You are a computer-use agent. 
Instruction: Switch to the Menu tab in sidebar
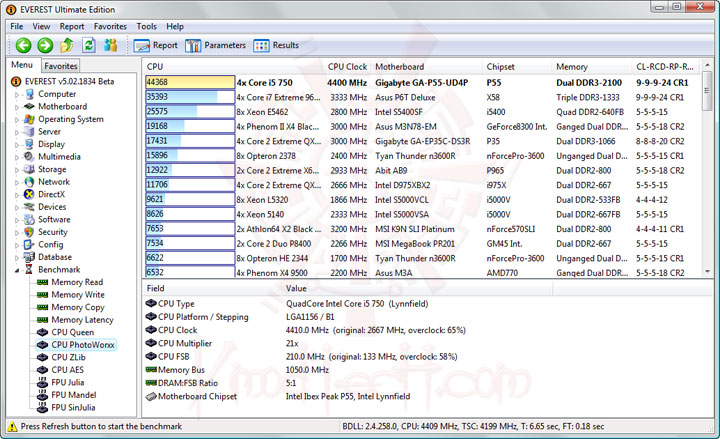coord(22,65)
